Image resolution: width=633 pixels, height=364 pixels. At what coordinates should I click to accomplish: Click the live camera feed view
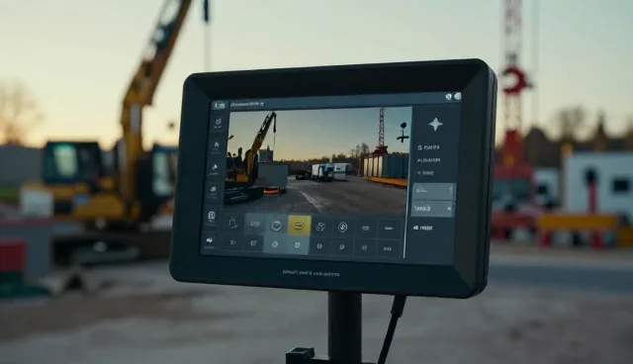pyautogui.click(x=319, y=161)
